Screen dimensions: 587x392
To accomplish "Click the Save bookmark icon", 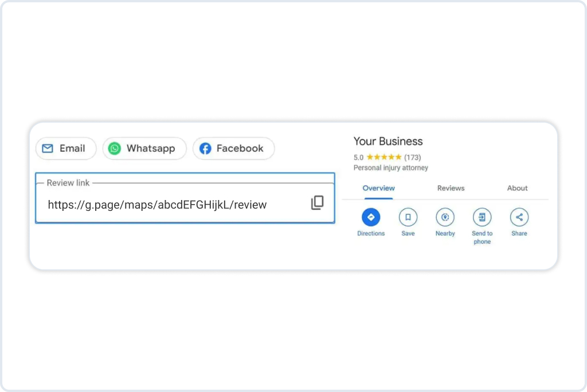I will 408,217.
